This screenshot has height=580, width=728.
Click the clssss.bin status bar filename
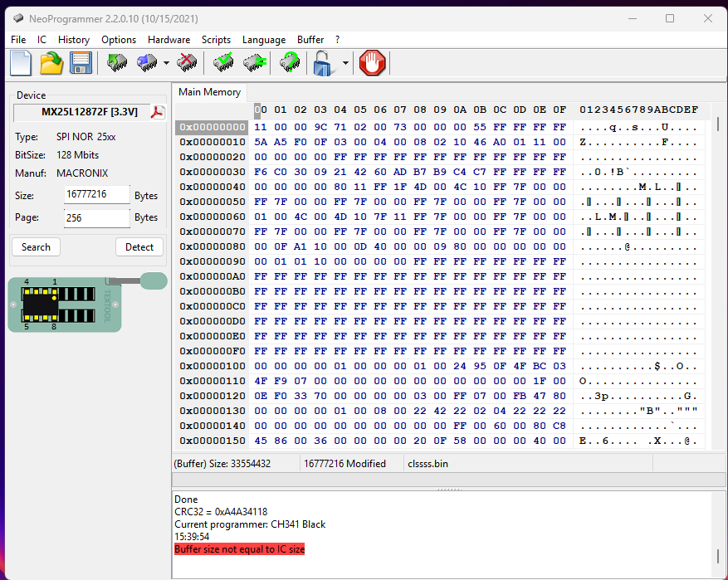pos(428,464)
